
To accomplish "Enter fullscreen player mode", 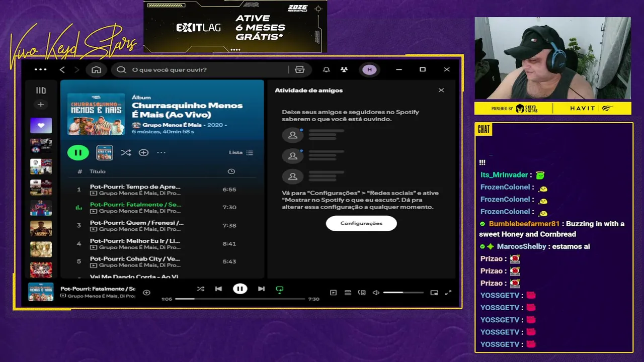I will tap(448, 293).
